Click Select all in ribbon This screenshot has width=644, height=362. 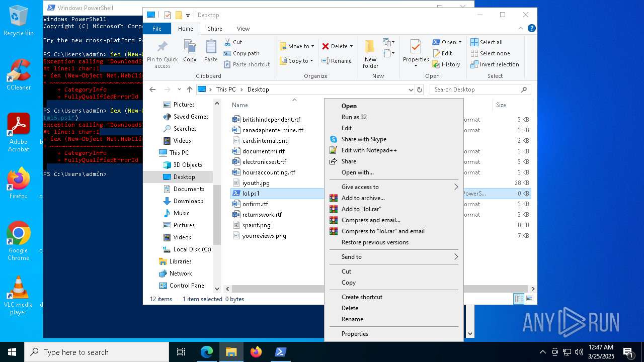coord(487,42)
